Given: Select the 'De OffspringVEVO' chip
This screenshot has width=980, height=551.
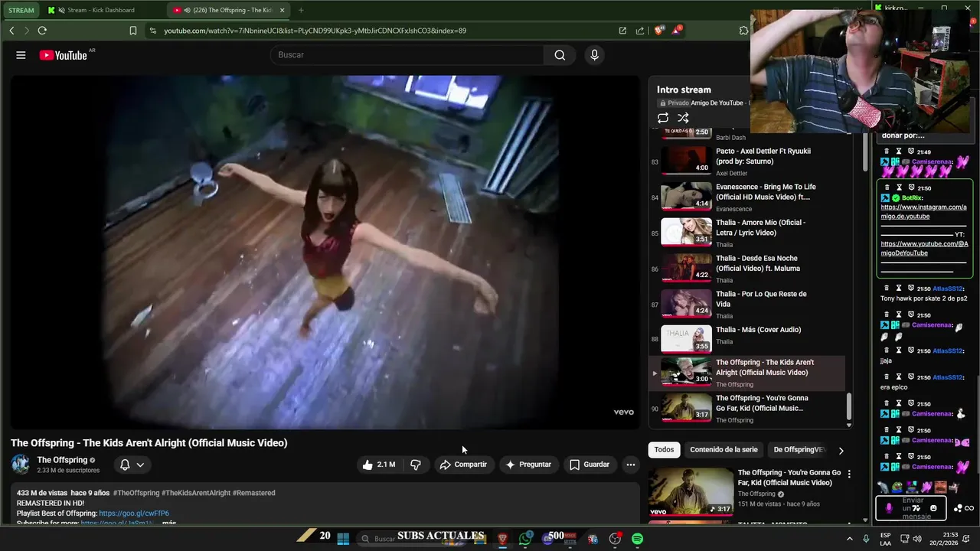Looking at the screenshot, I should click(799, 450).
